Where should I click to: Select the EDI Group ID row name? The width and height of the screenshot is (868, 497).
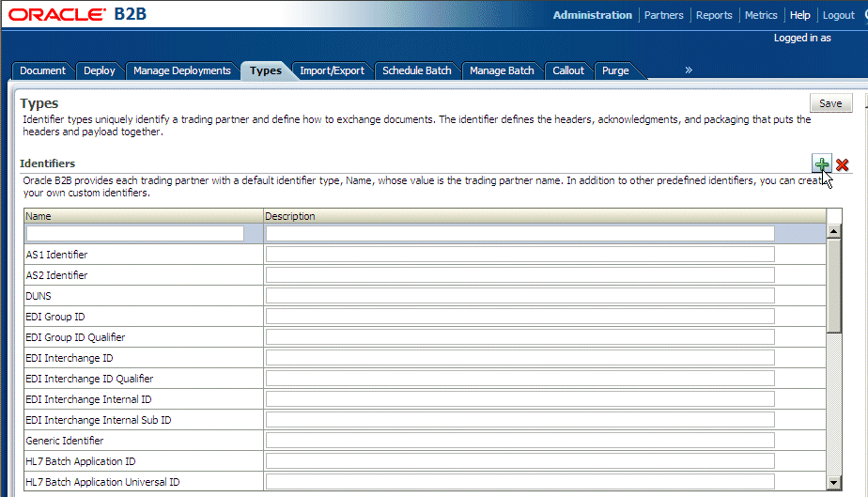pyautogui.click(x=55, y=317)
